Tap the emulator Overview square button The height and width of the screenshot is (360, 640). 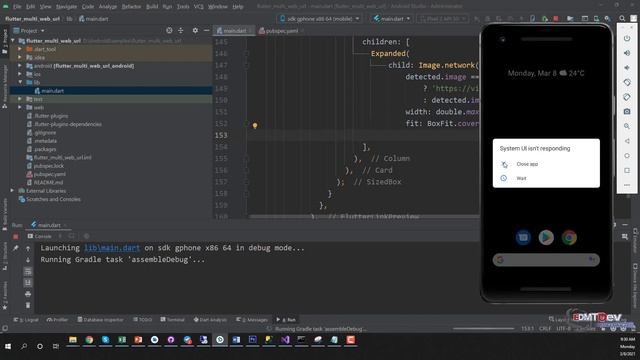pyautogui.click(x=627, y=170)
